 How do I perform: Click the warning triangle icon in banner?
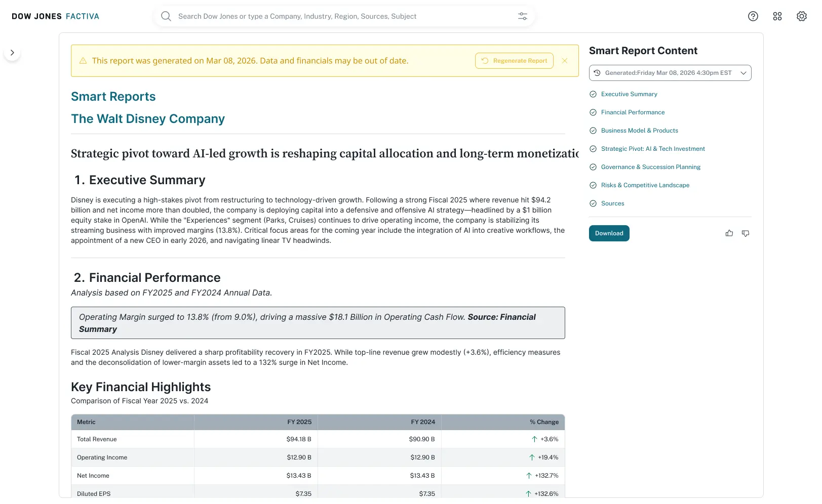[x=83, y=61]
